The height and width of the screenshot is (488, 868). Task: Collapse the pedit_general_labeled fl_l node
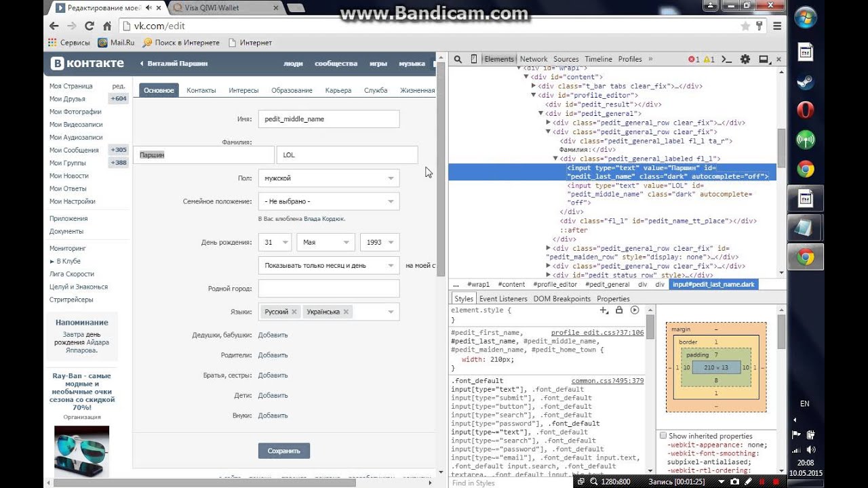point(556,159)
